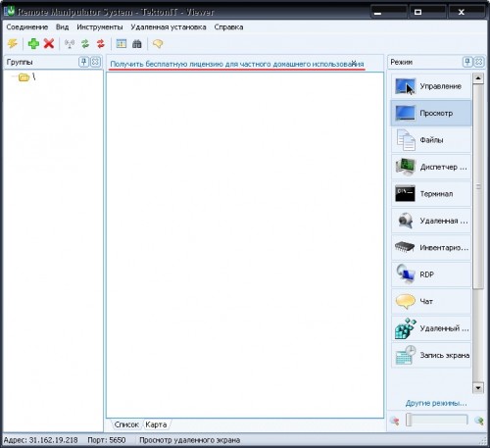Viewport: 490px width, 448px height.
Task: Open Удаленная webcam mode
Action: (x=431, y=221)
